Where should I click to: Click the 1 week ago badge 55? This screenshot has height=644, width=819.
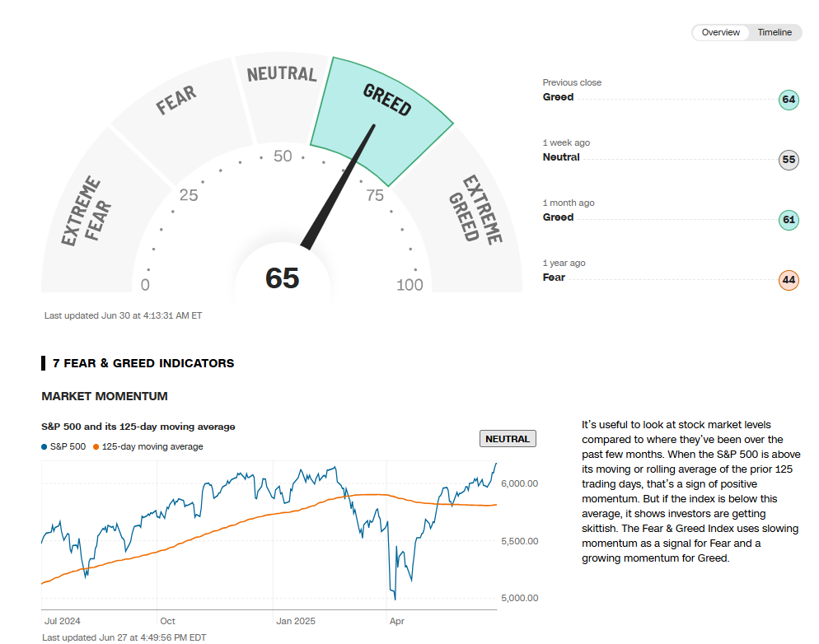(789, 160)
